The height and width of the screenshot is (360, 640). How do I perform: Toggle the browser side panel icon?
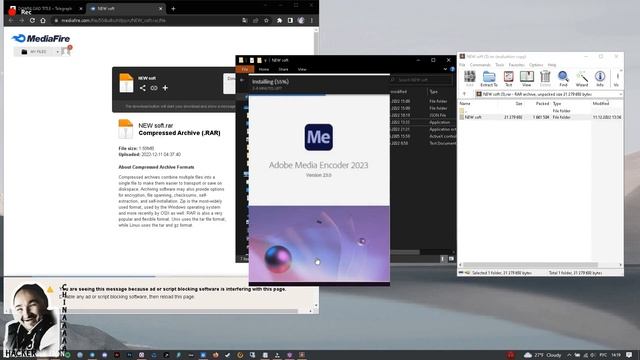(x=290, y=20)
